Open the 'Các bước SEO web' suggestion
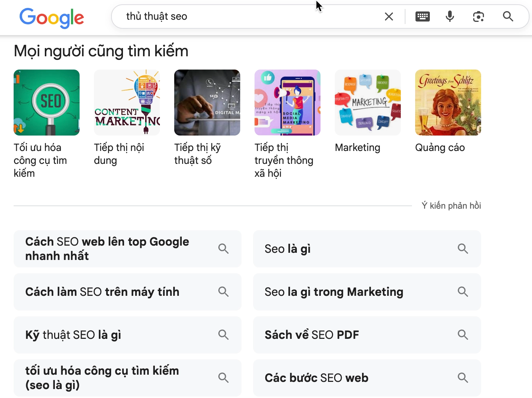The width and height of the screenshot is (532, 398). tap(316, 378)
